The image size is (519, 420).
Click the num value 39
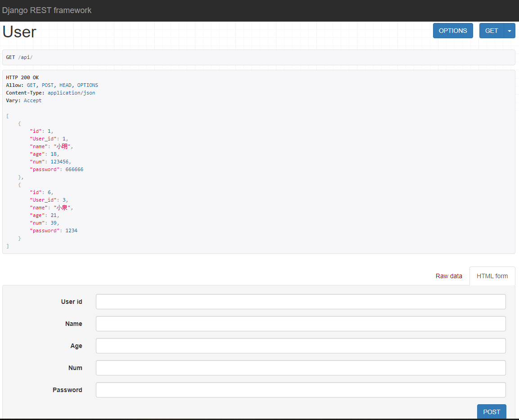[54, 223]
